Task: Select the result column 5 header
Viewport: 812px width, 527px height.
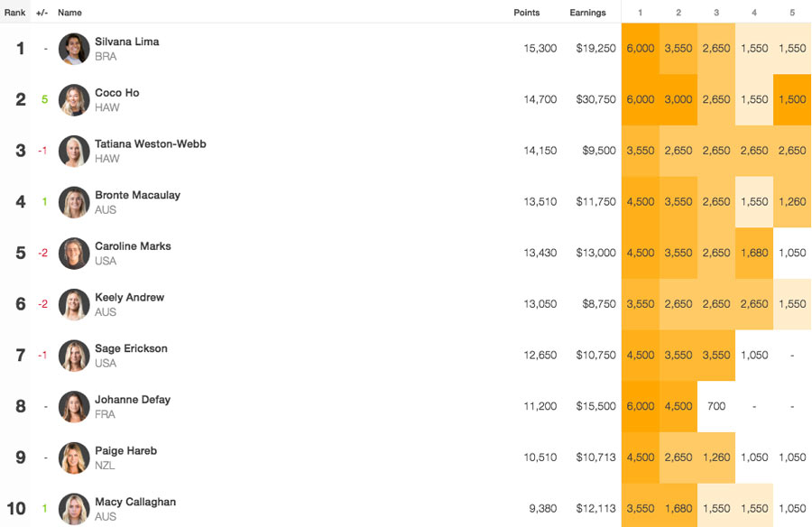Action: [792, 13]
